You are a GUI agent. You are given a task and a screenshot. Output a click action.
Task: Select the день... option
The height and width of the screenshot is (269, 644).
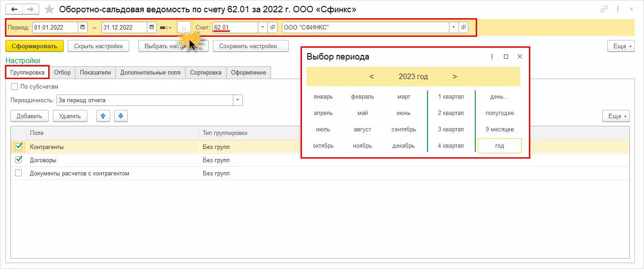point(499,96)
